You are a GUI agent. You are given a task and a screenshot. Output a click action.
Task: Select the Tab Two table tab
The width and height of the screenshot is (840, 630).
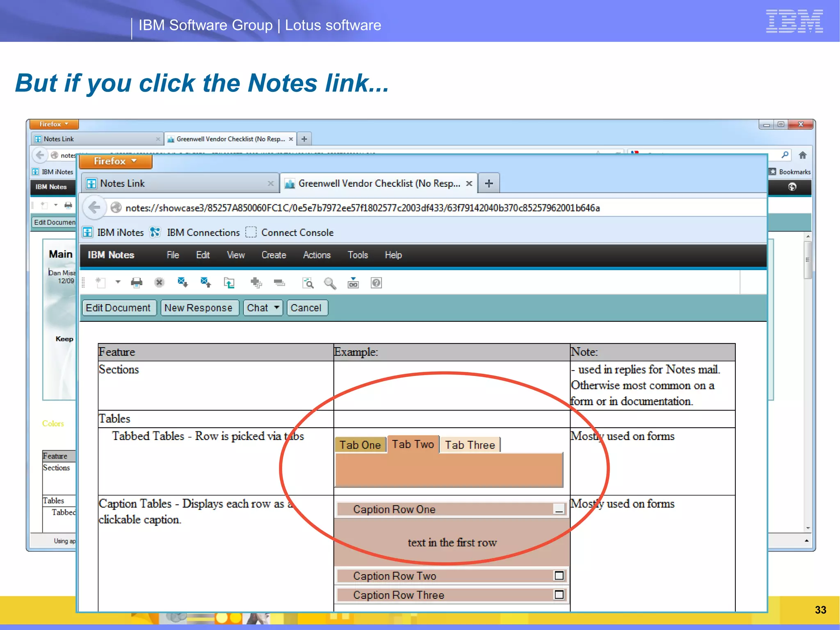tap(413, 444)
